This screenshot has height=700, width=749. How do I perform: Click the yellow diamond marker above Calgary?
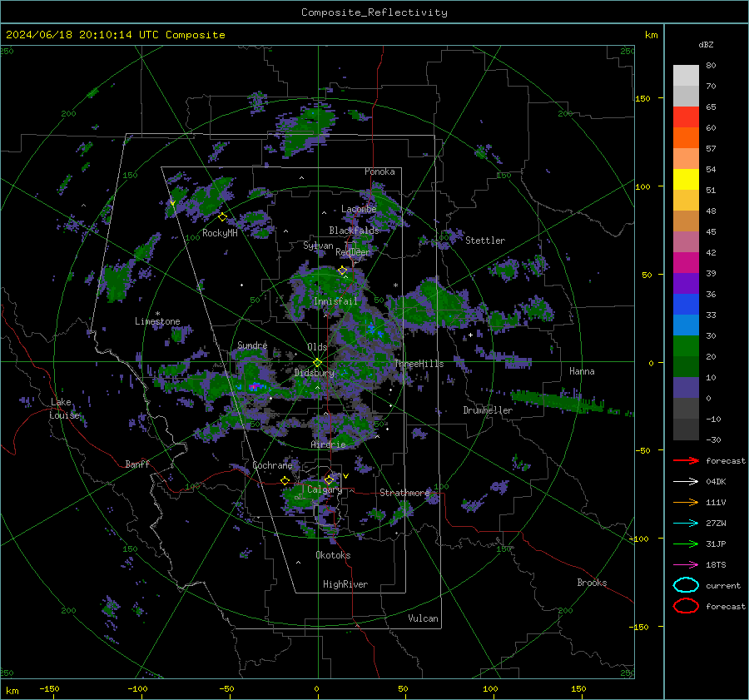click(x=329, y=479)
